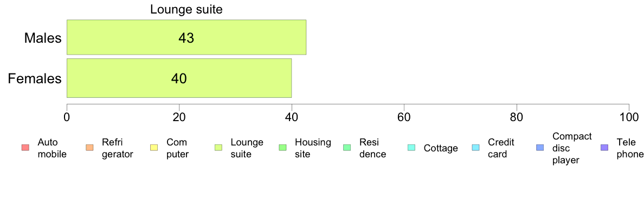Click the Refrigerator orange legend swatch
Screen dimensions: 644x199
[89, 148]
